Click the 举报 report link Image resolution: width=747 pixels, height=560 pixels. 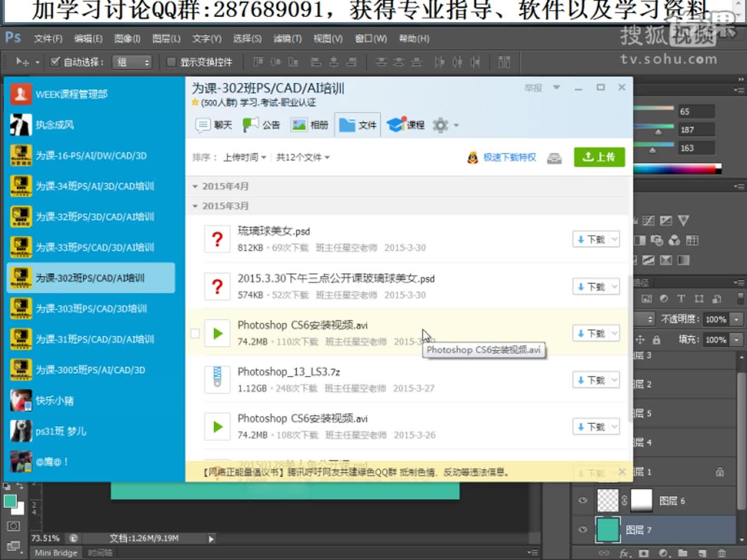pos(533,88)
